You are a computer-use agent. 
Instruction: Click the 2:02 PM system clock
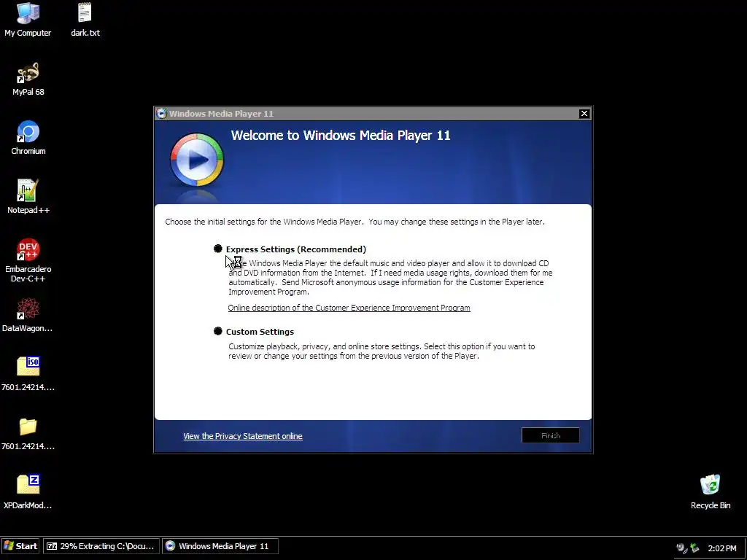point(722,548)
